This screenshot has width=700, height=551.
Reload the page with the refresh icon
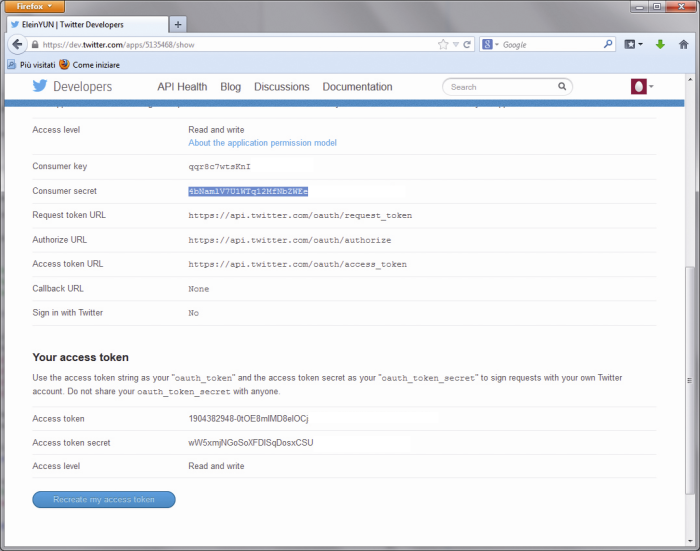467,45
